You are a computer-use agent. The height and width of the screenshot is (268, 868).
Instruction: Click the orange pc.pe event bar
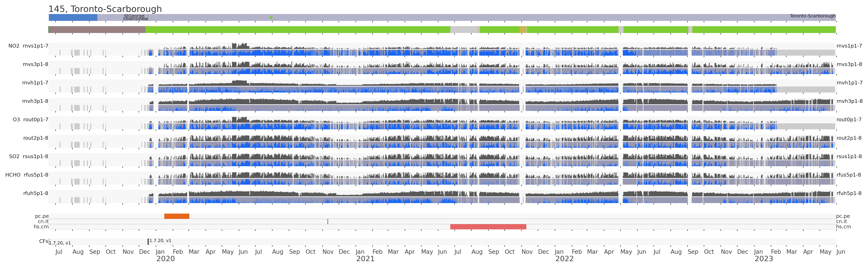(x=177, y=216)
